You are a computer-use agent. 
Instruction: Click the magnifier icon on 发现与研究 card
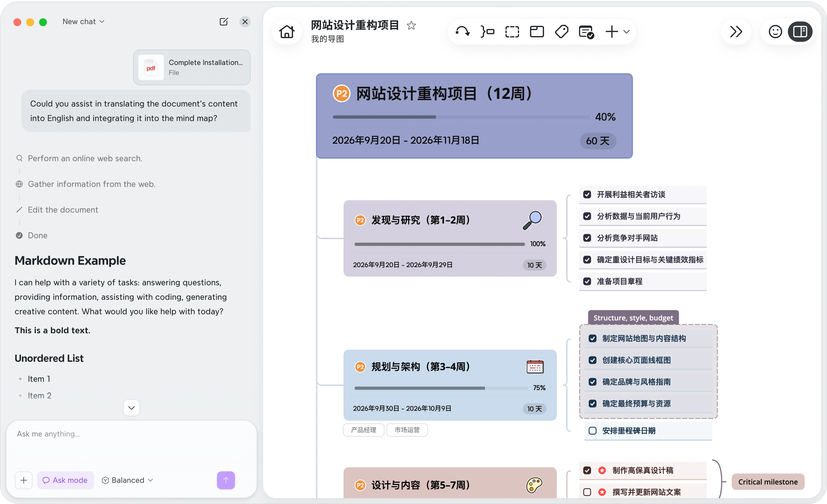(532, 220)
